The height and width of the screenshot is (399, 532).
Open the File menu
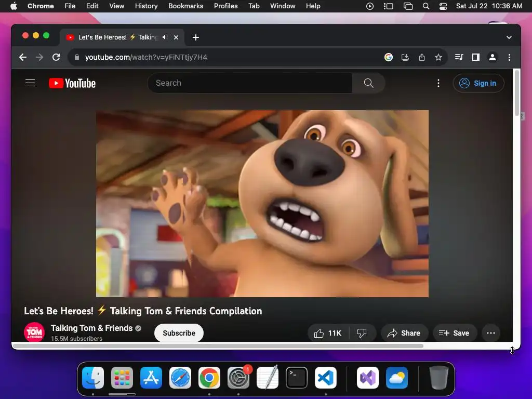[x=70, y=6]
